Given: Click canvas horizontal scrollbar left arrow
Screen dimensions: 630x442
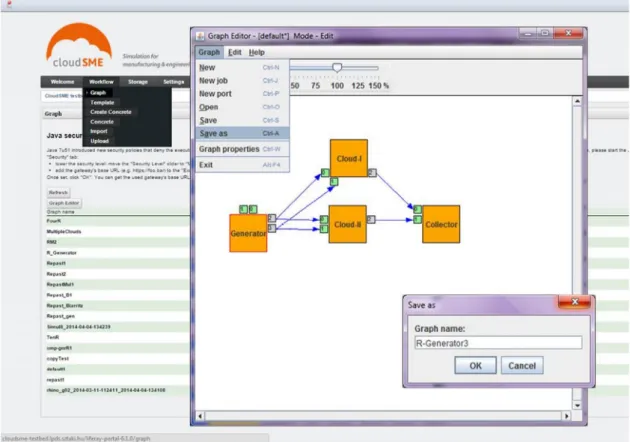Looking at the screenshot, I should click(x=200, y=416).
